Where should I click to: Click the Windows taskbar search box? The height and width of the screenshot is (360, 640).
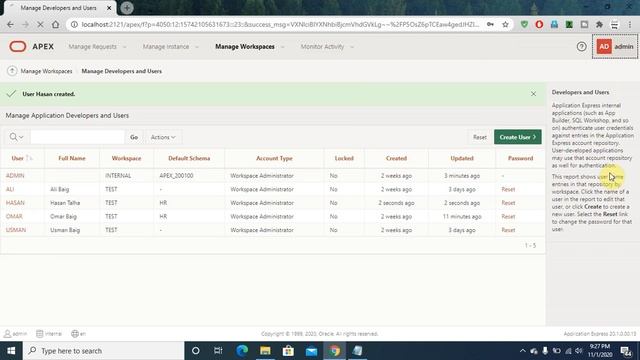103,351
